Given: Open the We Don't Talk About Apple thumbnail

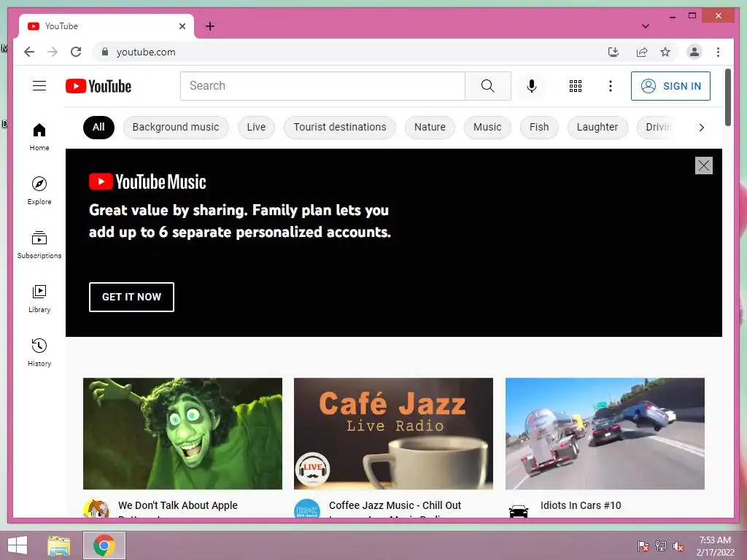Looking at the screenshot, I should pos(182,433).
